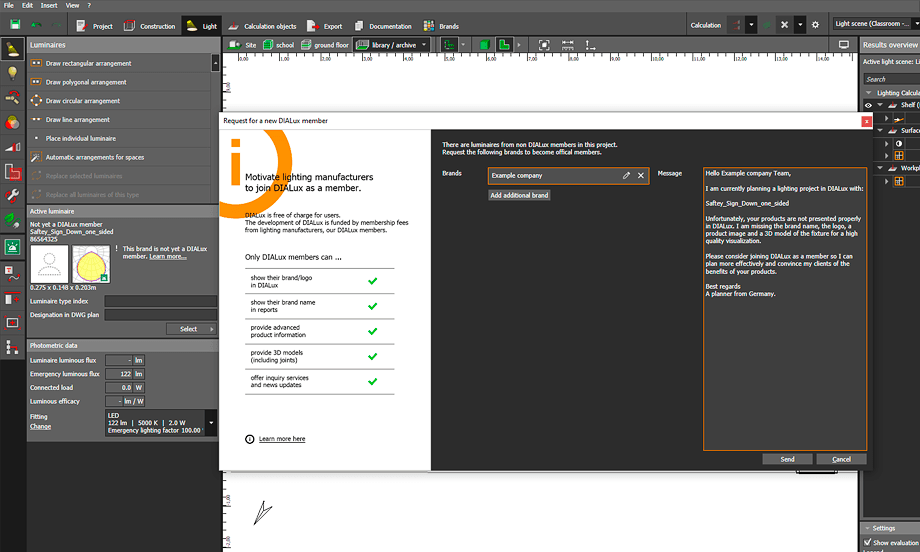Screen dimensions: 920x552
Task: Click the monitor display icon above results
Action: pos(844,45)
